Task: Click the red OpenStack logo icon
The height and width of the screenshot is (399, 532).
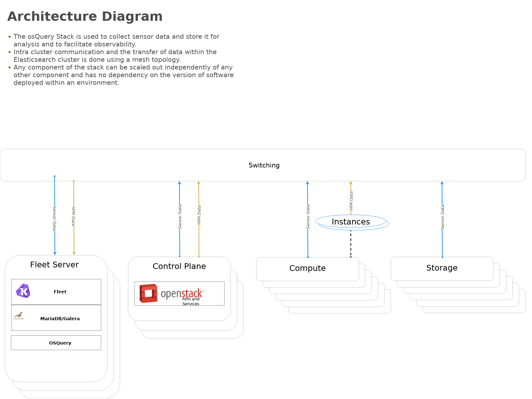Action: [x=148, y=293]
